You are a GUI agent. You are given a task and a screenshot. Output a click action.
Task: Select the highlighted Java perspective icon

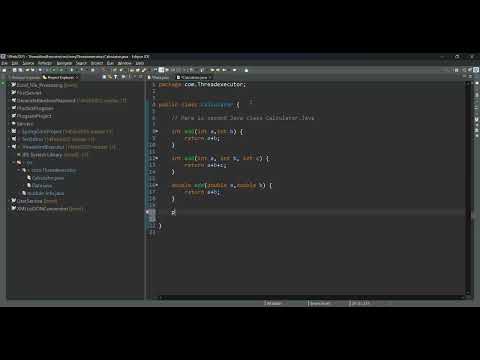[476, 70]
